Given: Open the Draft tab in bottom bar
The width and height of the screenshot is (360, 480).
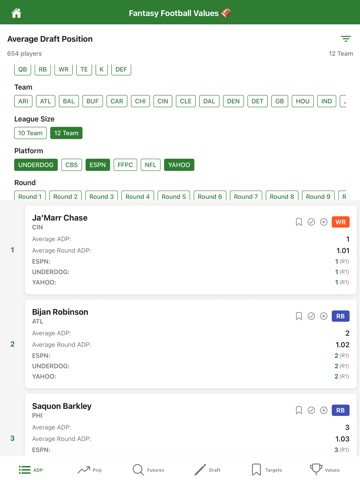Looking at the screenshot, I should (x=207, y=470).
